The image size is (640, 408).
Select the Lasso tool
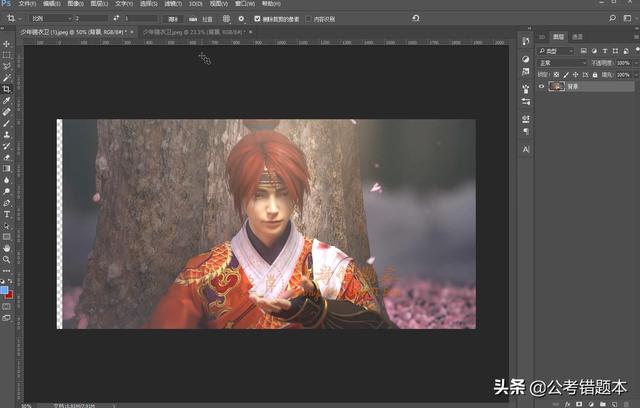[7, 66]
